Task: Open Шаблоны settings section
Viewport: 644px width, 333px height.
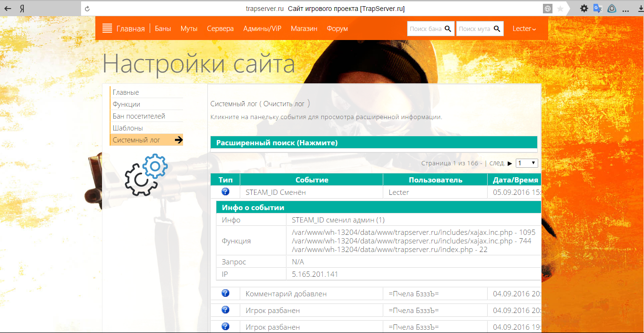Action: (128, 128)
